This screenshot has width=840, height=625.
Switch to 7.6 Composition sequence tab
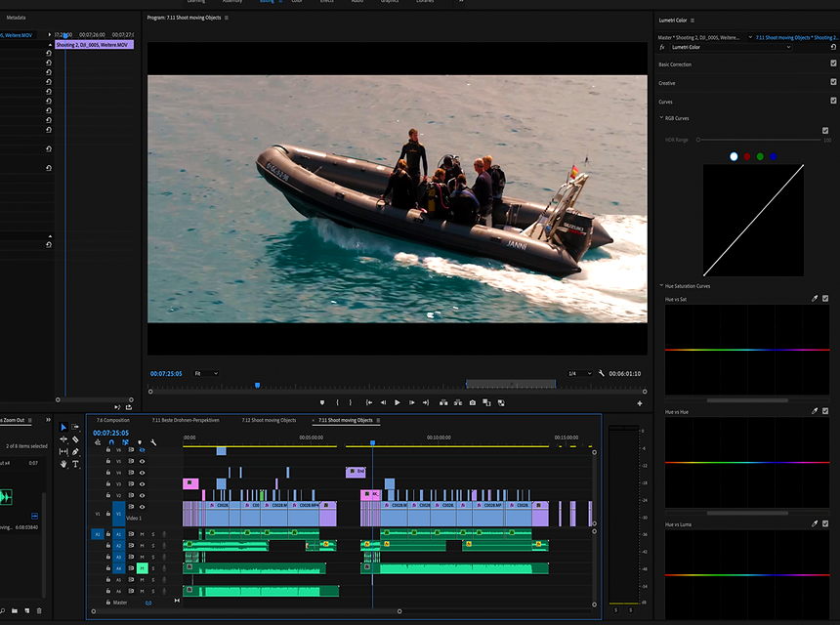pyautogui.click(x=113, y=421)
